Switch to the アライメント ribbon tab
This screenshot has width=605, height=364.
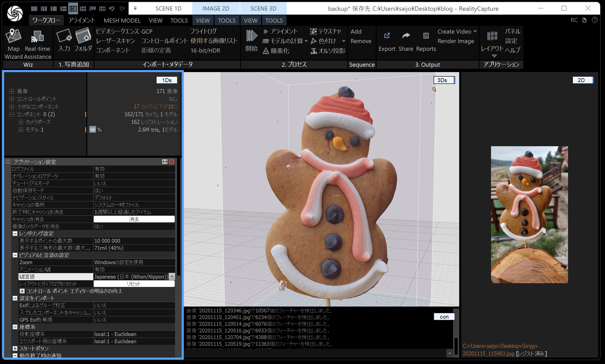click(x=82, y=21)
